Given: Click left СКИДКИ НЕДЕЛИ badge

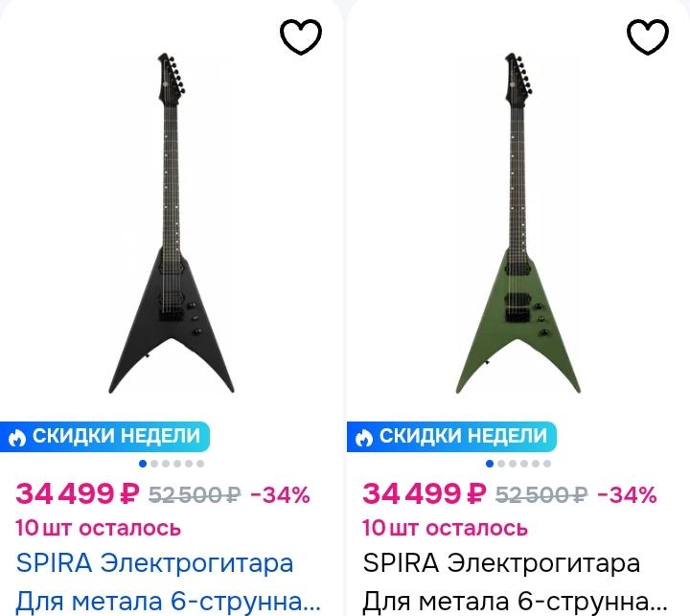Looking at the screenshot, I should click(x=104, y=437).
